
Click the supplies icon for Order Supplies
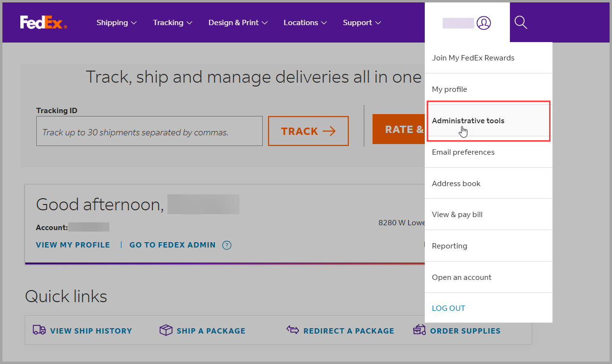click(419, 330)
